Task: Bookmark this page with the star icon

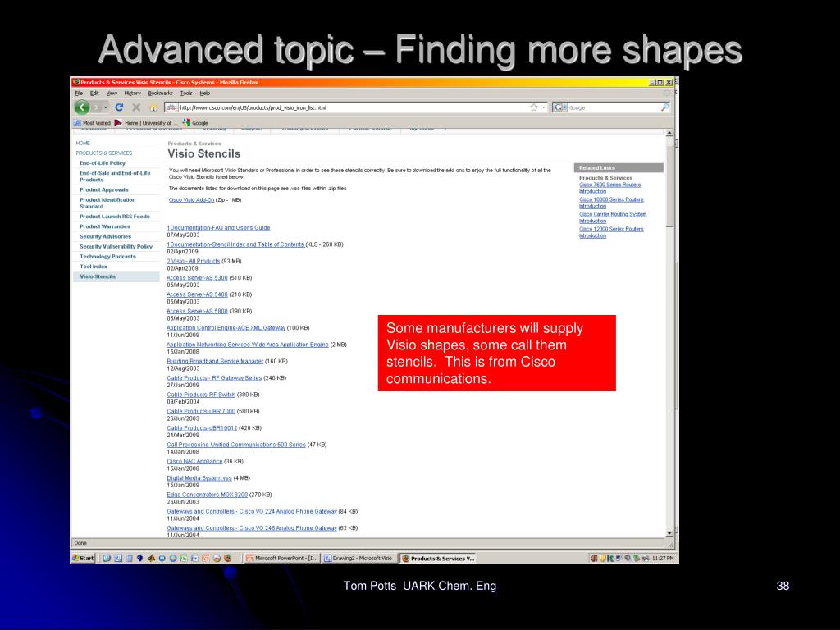Action: [x=533, y=107]
